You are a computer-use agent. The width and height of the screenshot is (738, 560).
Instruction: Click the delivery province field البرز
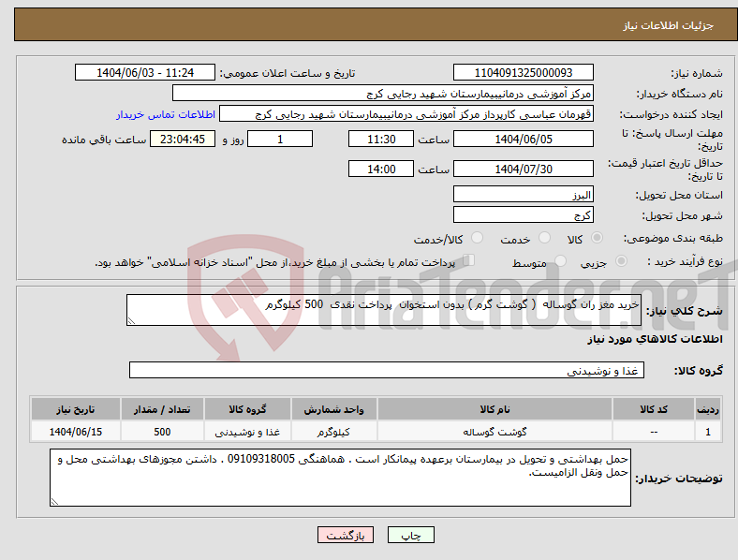[523, 194]
